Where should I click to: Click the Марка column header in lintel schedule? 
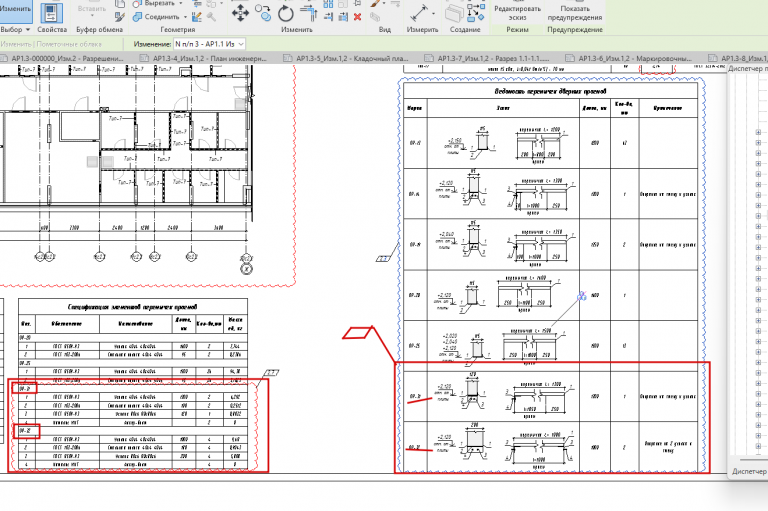click(x=415, y=108)
